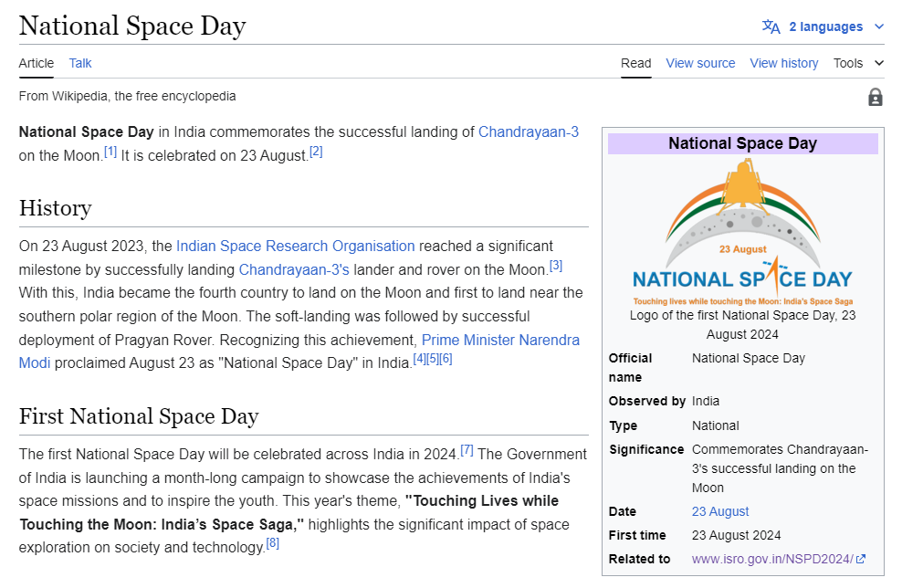This screenshot has height=588, width=902.
Task: Open the external link icon beside isro.gov.in
Action: (x=861, y=559)
